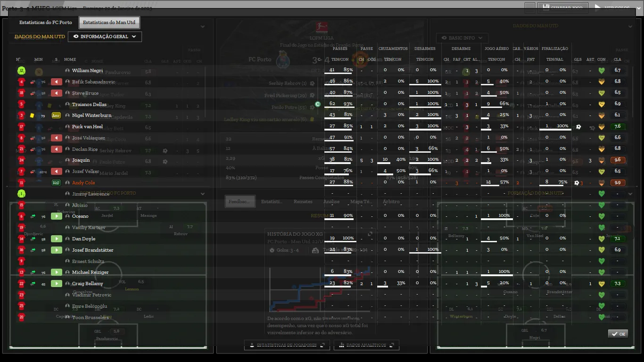Click the substituted-on arrow for Oceano
The height and width of the screenshot is (362, 644).
point(57,216)
